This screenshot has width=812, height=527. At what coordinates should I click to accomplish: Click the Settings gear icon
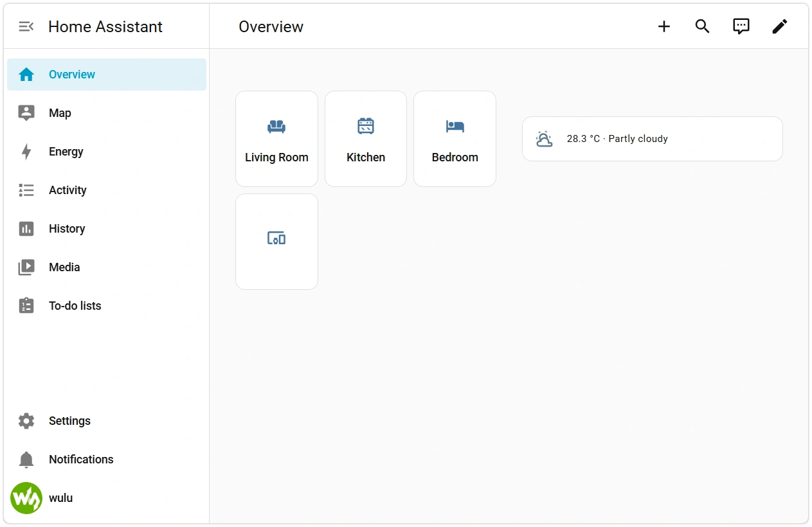tap(26, 421)
